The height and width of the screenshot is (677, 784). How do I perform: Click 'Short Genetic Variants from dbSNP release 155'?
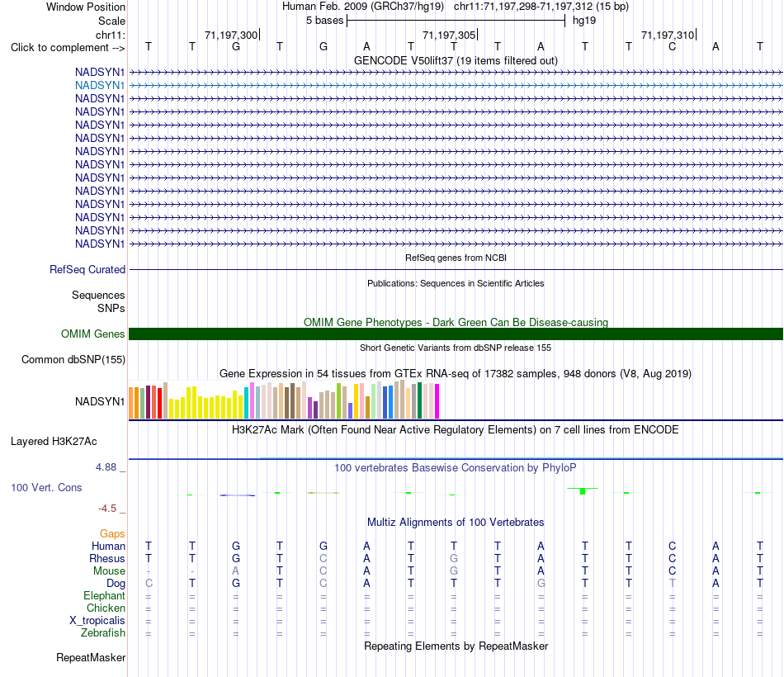coord(456,348)
